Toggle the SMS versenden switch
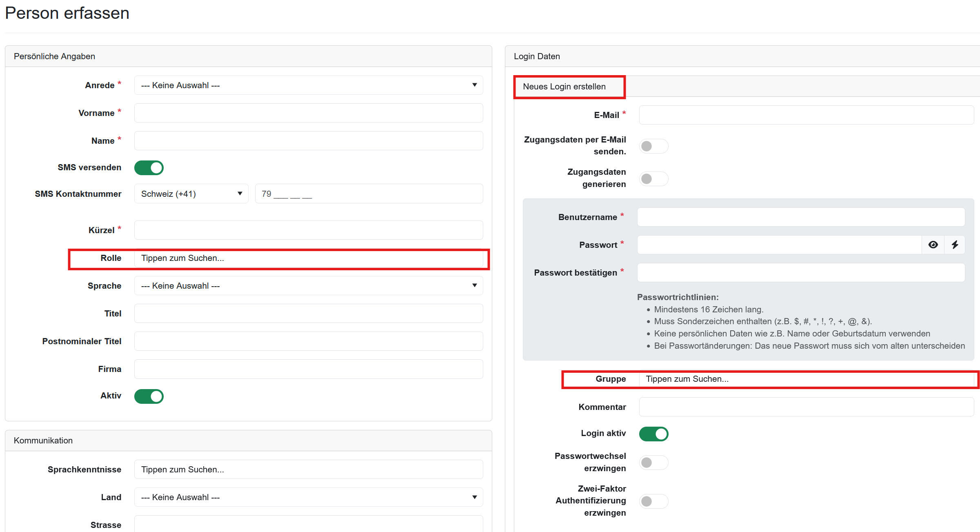The height and width of the screenshot is (532, 980). pos(149,168)
